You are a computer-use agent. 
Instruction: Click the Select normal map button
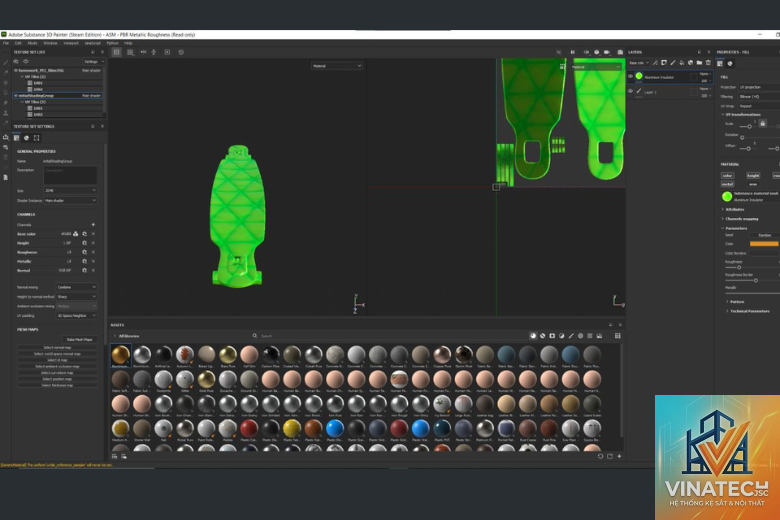pos(57,347)
